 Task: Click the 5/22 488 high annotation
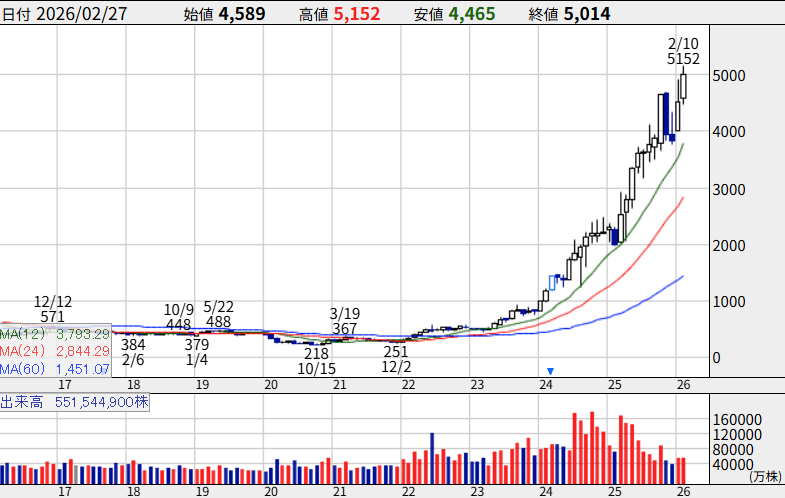coord(218,315)
